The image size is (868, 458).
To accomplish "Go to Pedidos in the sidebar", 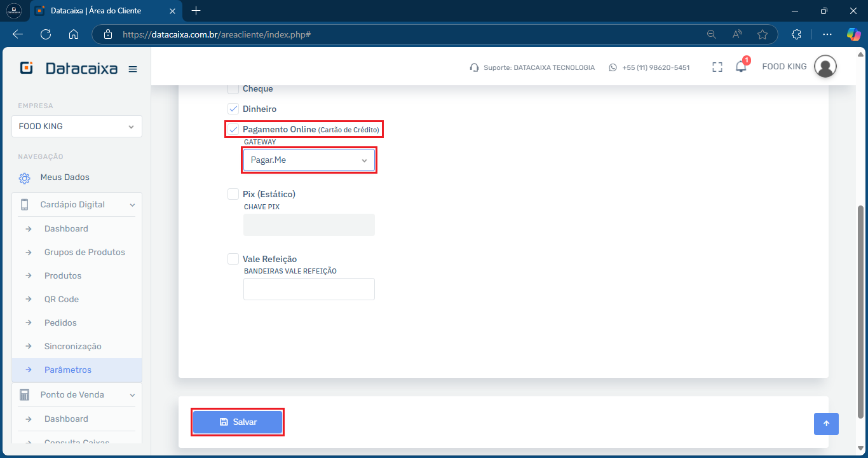I will click(60, 323).
